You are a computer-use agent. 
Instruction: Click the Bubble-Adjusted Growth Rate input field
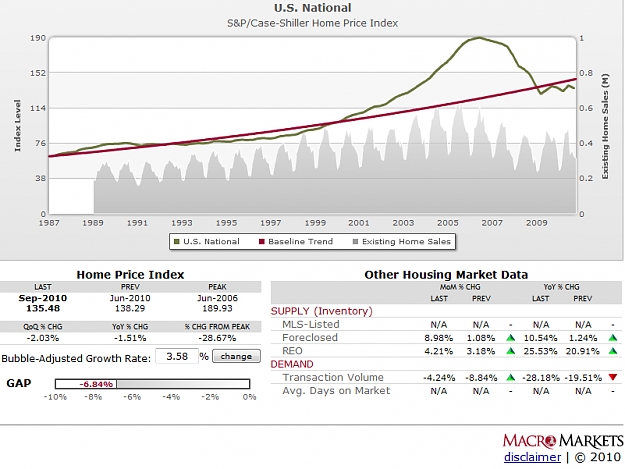click(x=177, y=356)
